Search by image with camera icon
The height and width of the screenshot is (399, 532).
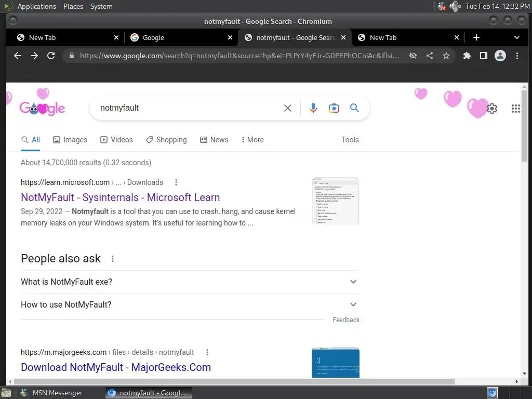(334, 108)
